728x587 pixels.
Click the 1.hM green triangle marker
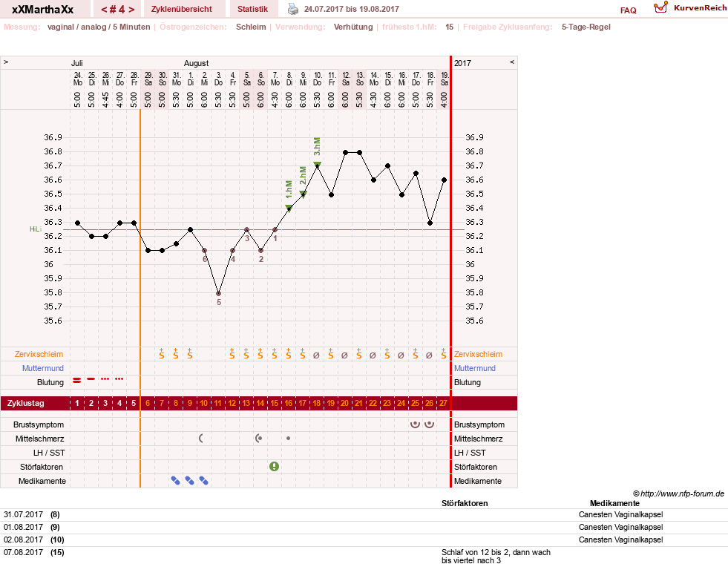pos(289,208)
